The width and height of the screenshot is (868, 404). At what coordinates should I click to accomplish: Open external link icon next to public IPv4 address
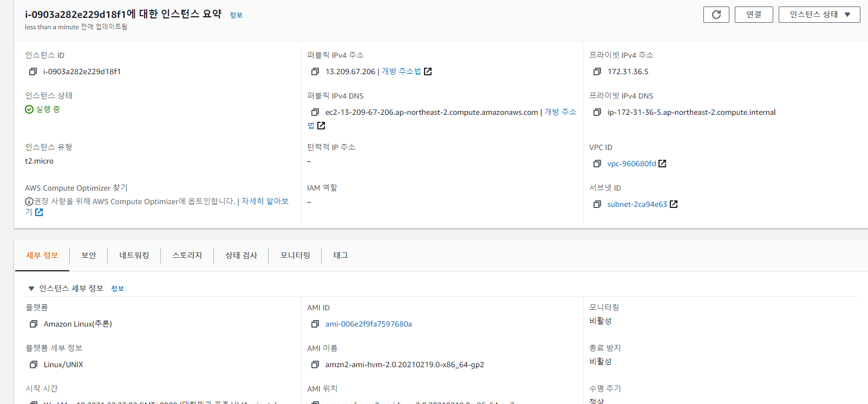tap(428, 71)
